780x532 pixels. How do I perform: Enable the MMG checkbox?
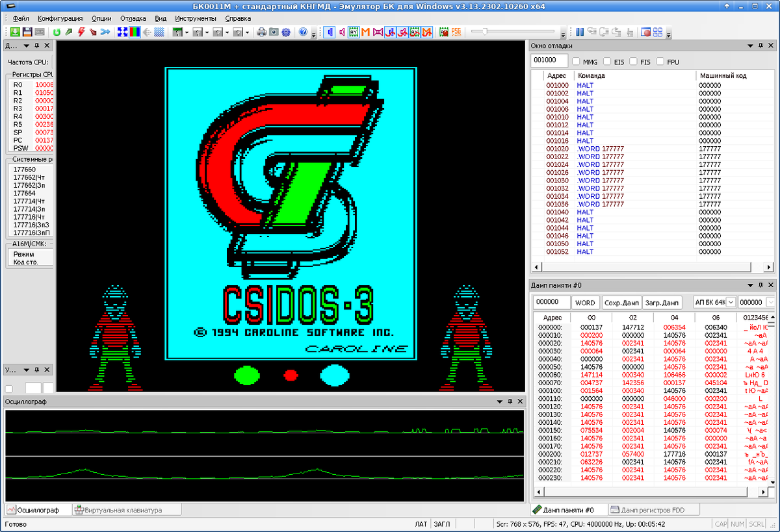[x=576, y=62]
